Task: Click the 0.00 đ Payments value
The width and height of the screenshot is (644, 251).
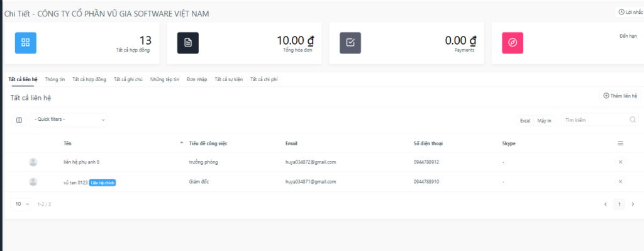Action: 461,40
